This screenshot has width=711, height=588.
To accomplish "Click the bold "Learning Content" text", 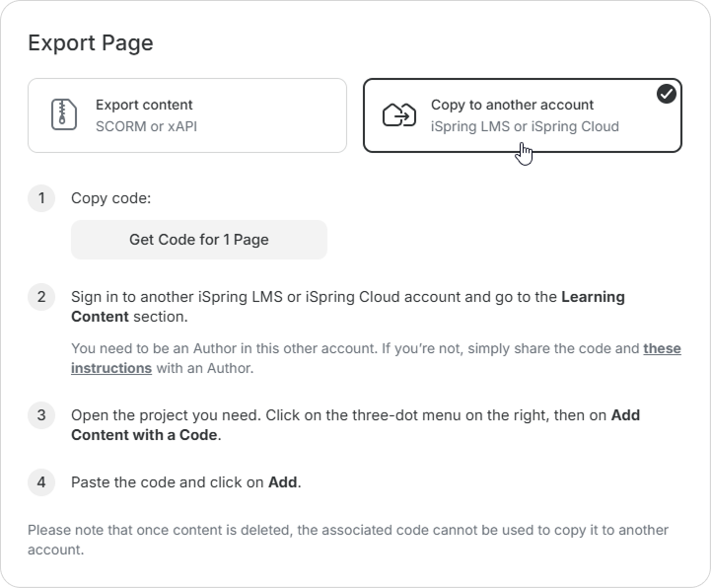I will [x=99, y=317].
